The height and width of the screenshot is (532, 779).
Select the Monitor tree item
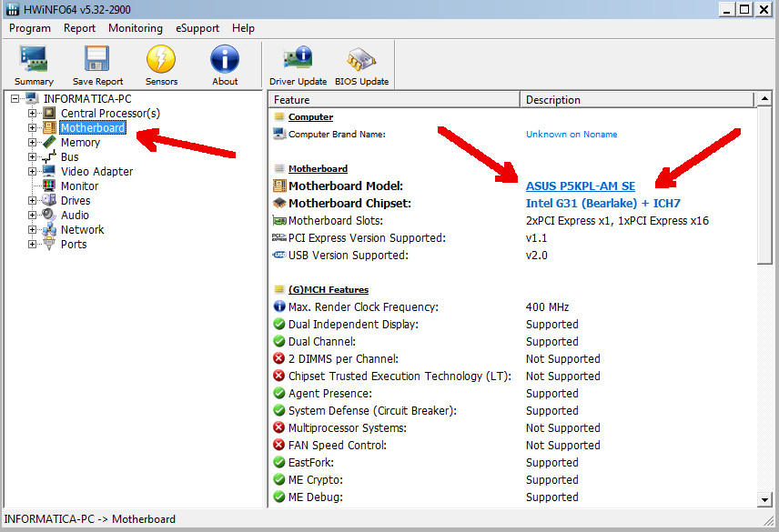tap(79, 186)
